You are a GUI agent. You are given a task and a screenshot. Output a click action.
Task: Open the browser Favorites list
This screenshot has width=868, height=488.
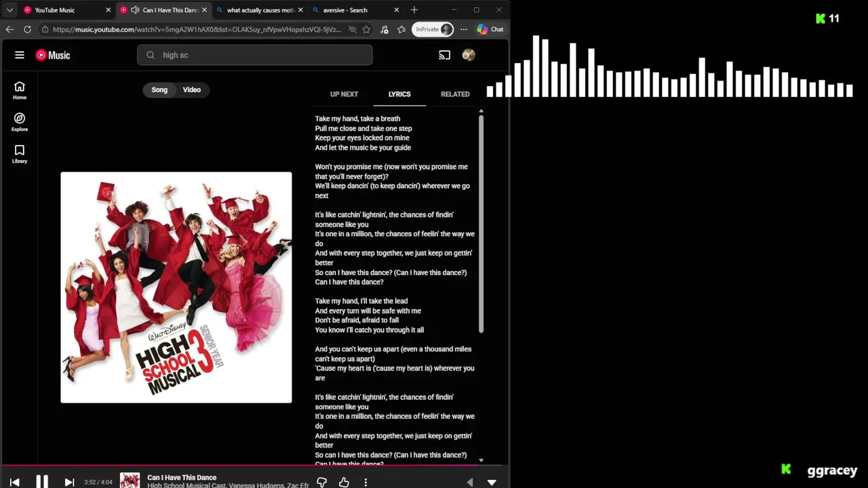[401, 29]
